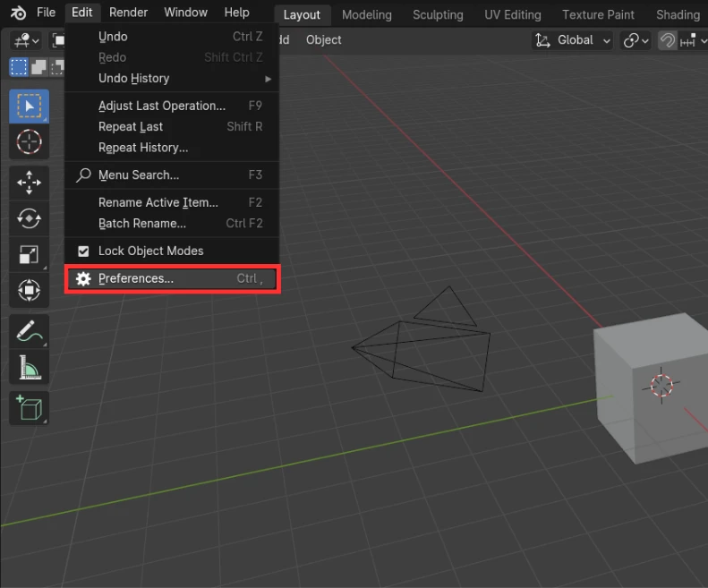Choose Repeat Last from the menu
708x588 pixels.
pyautogui.click(x=172, y=127)
